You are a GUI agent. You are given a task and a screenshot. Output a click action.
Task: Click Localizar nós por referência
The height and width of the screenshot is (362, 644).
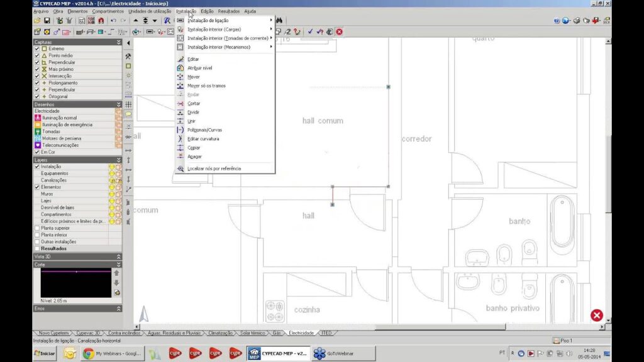click(x=214, y=168)
